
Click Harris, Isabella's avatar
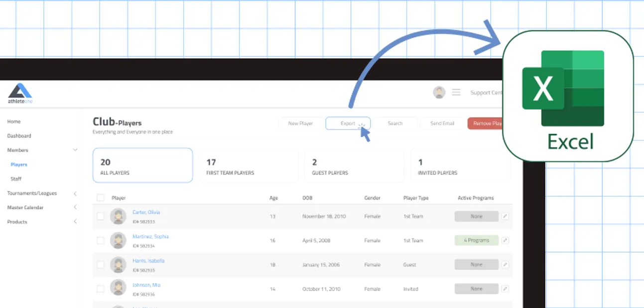[118, 265]
